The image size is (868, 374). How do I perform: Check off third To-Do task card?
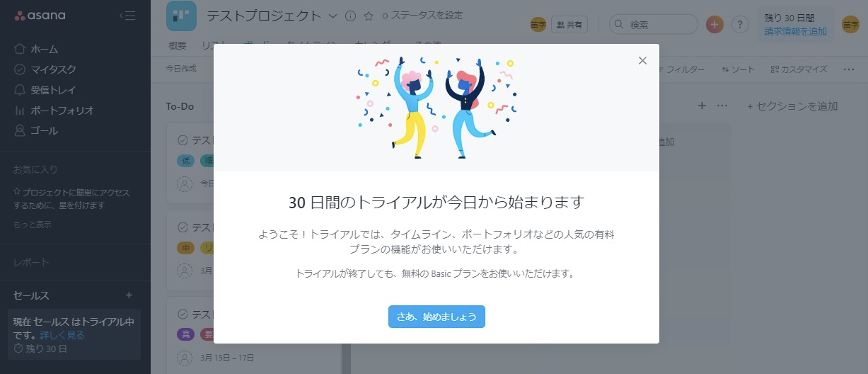coord(183,314)
